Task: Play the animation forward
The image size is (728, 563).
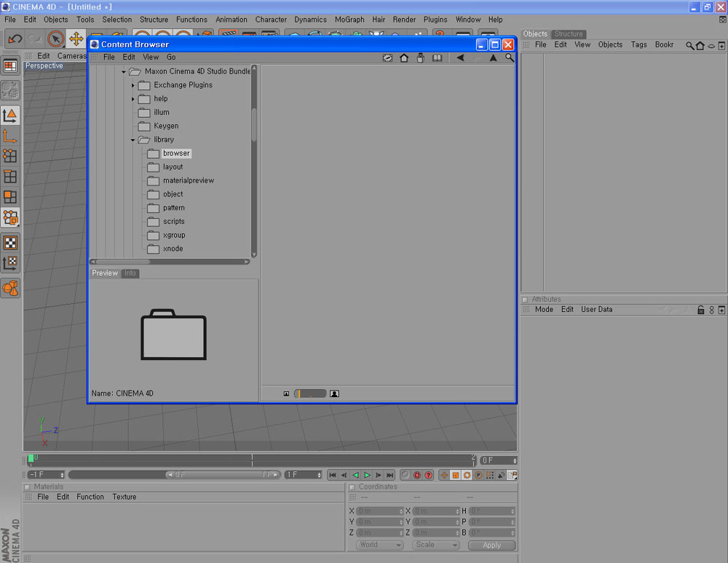Action: click(367, 475)
